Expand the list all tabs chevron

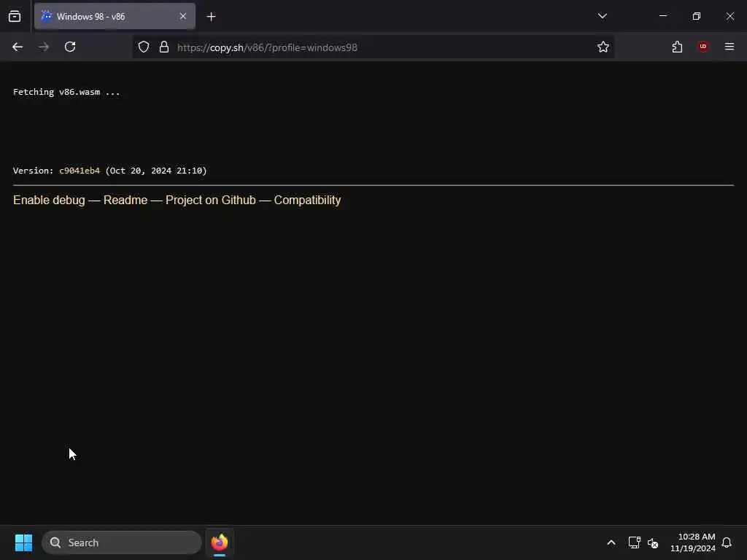(602, 16)
